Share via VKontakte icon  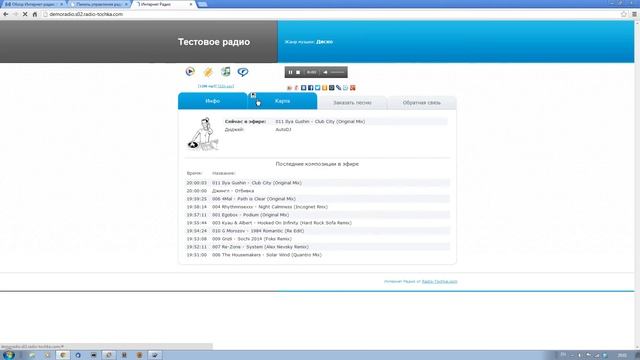(303, 88)
